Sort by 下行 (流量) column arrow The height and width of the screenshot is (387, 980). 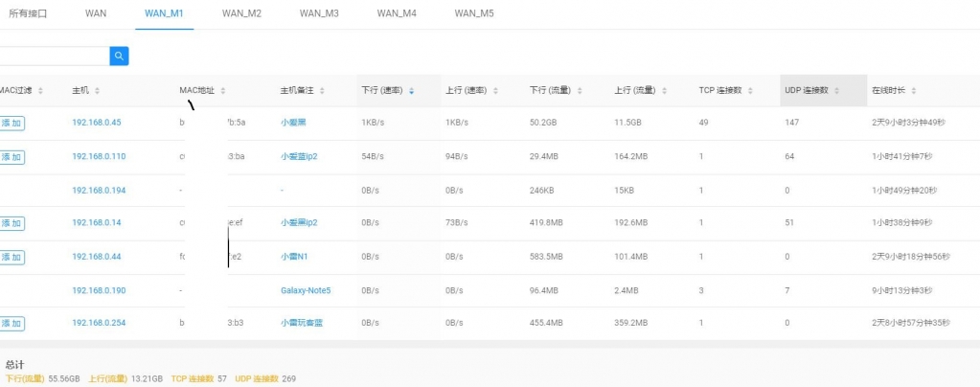click(580, 91)
